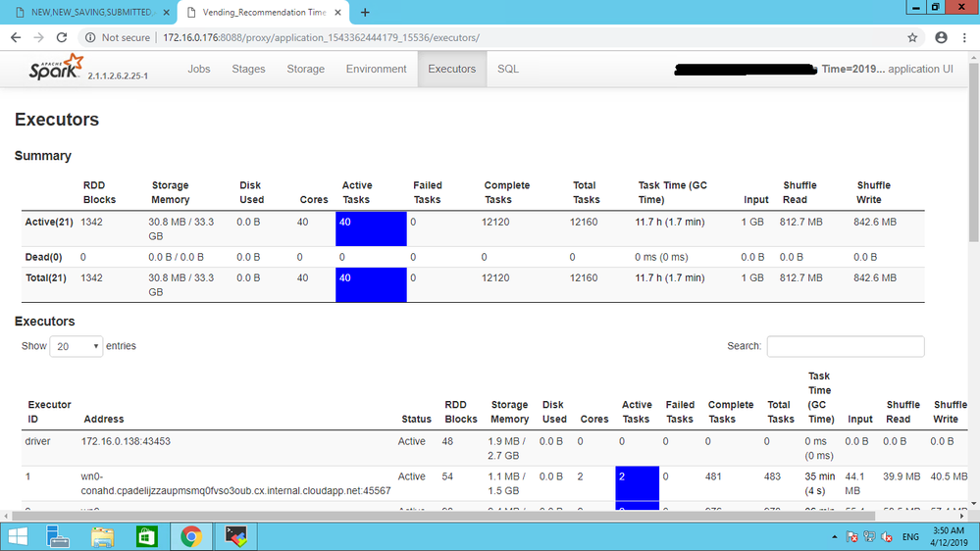980x551 pixels.
Task: Bookmark this page with the star icon
Action: tap(912, 37)
